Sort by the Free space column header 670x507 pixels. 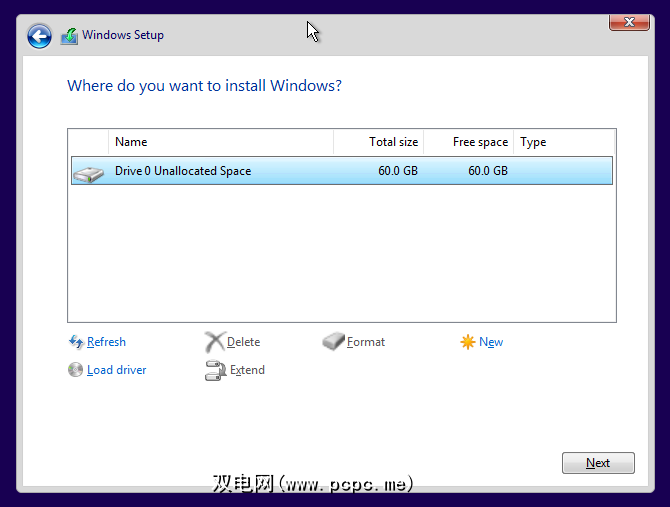point(469,142)
